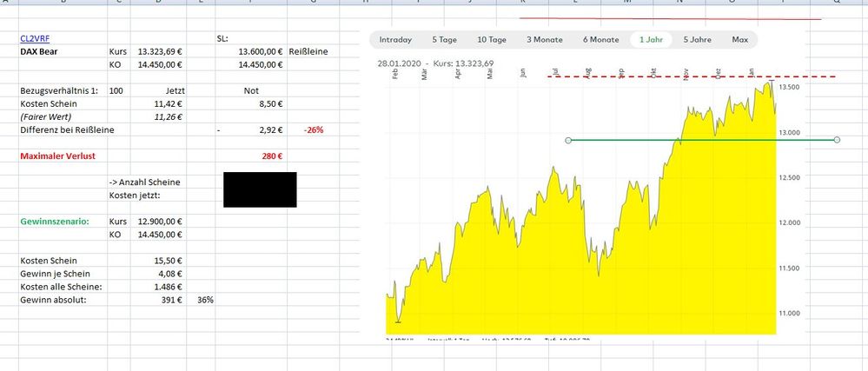The width and height of the screenshot is (868, 371).
Task: Click the red 280 € maximum loss cell
Action: (269, 156)
